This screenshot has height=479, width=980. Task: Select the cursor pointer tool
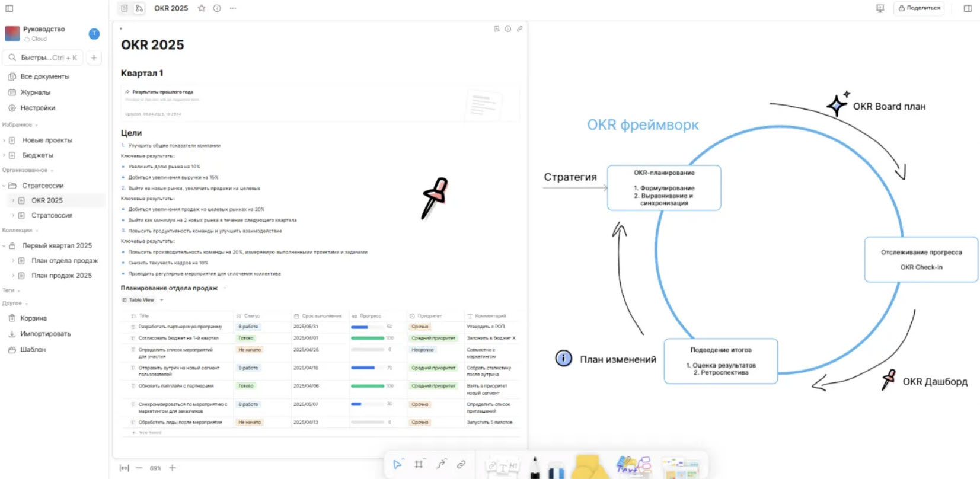point(398,464)
